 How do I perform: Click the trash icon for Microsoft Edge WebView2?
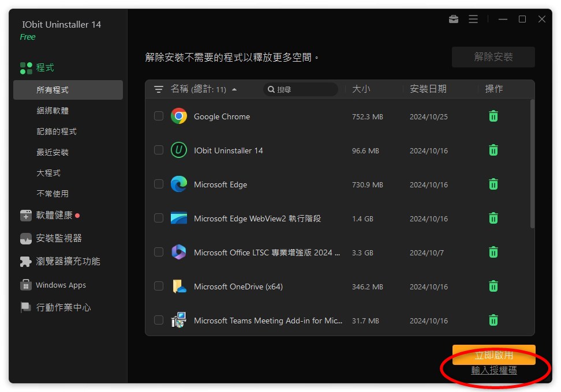(493, 218)
